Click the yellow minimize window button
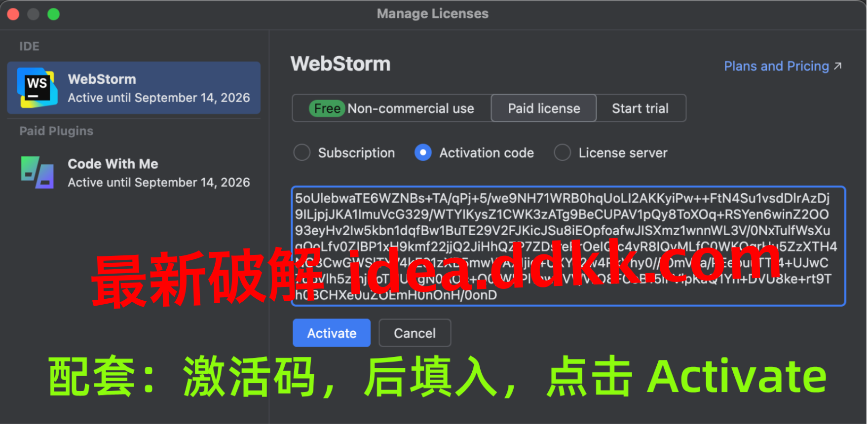 pyautogui.click(x=34, y=14)
